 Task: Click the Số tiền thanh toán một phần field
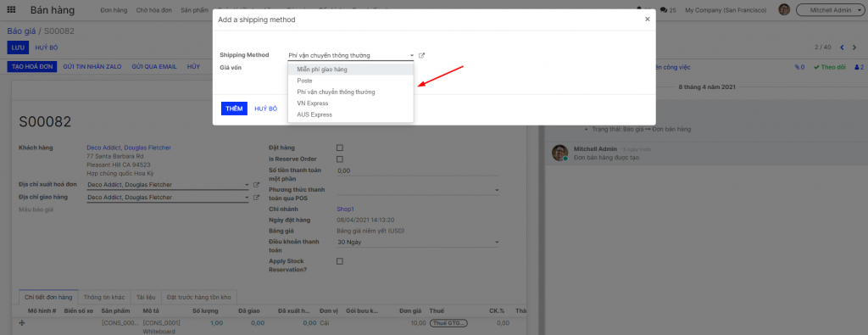coord(417,170)
